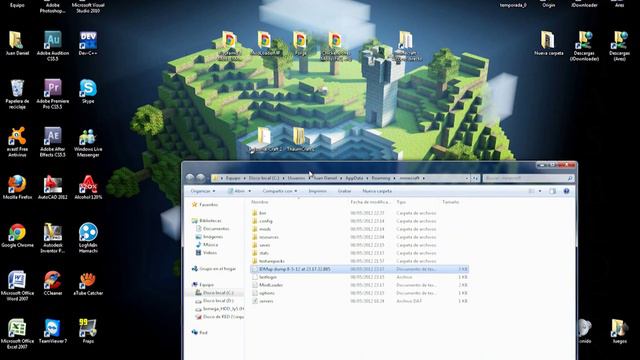Launch Adobe After Effects CS5.5 shortcut
The width and height of the screenshot is (640, 360).
(53, 142)
